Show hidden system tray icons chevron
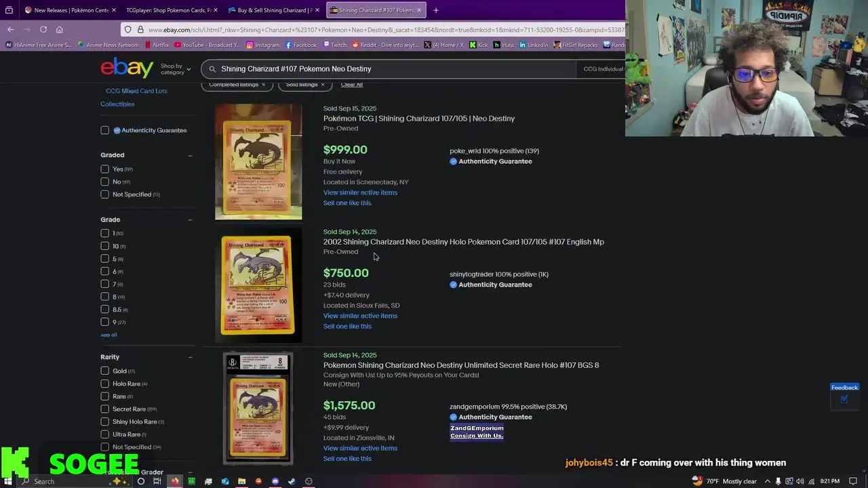868x488 pixels. [768, 481]
